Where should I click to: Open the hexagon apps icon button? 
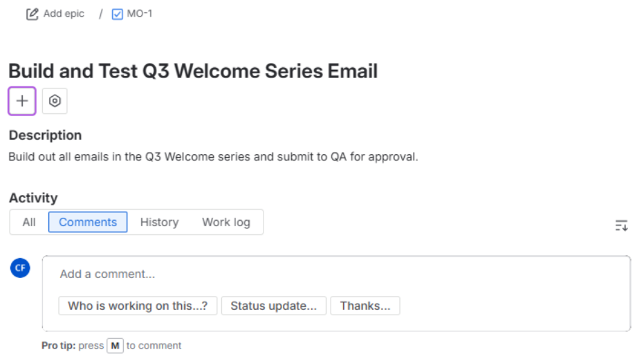(x=55, y=100)
